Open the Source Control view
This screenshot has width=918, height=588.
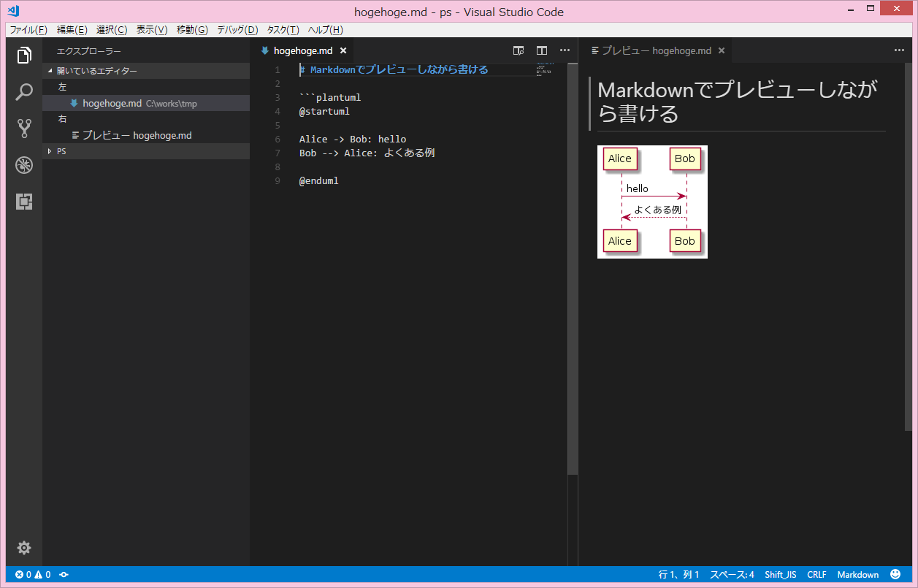click(24, 129)
